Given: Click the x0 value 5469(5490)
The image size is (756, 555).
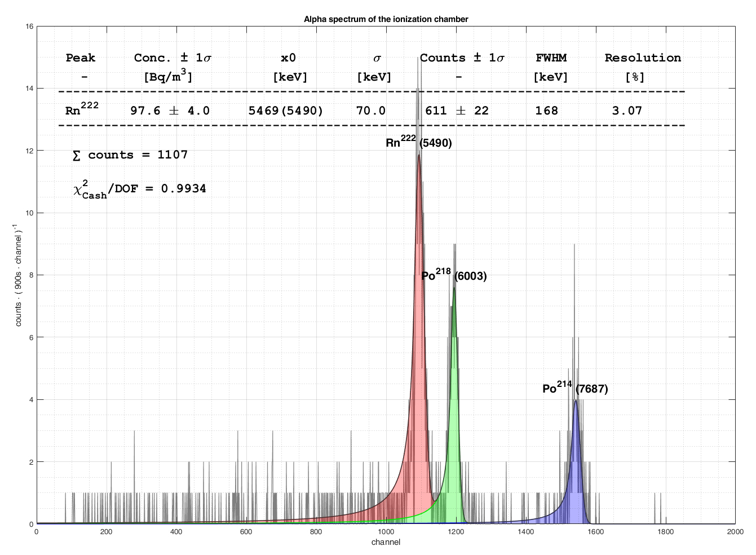Looking at the screenshot, I should coord(286,111).
